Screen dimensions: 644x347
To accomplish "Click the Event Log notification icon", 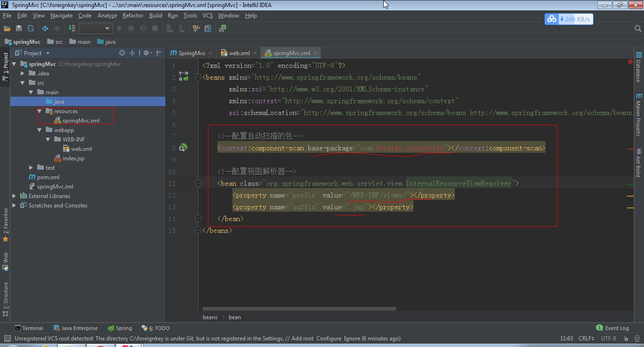I will 599,328.
